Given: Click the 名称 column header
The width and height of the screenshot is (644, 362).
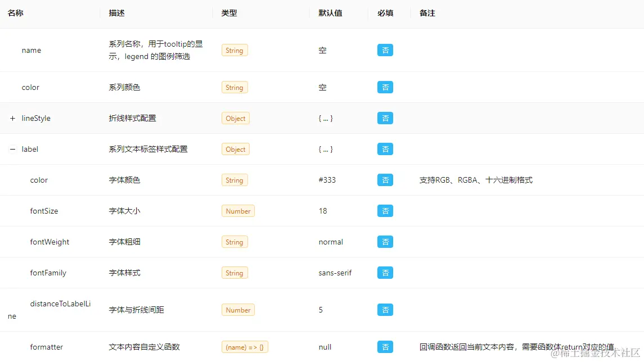Looking at the screenshot, I should [16, 13].
